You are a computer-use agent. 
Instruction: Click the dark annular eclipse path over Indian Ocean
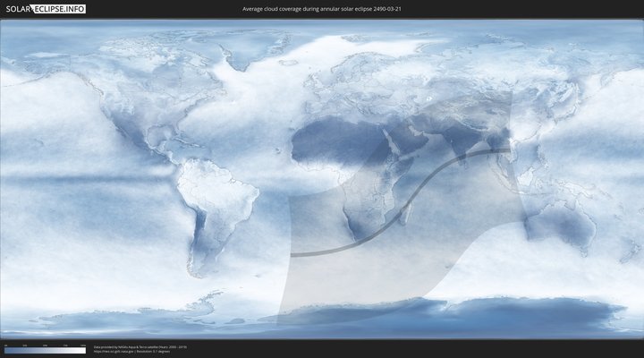coord(420,192)
